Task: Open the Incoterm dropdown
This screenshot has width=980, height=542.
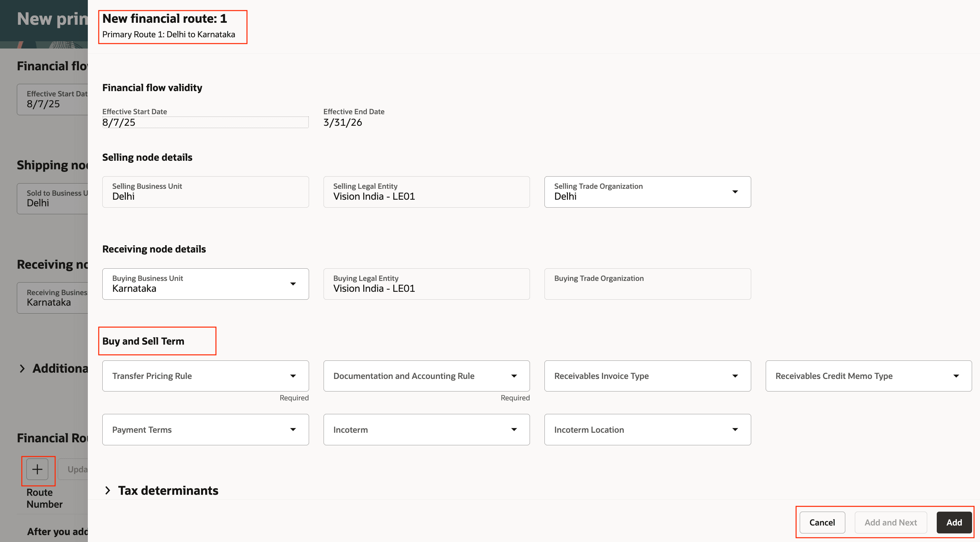Action: click(x=513, y=430)
